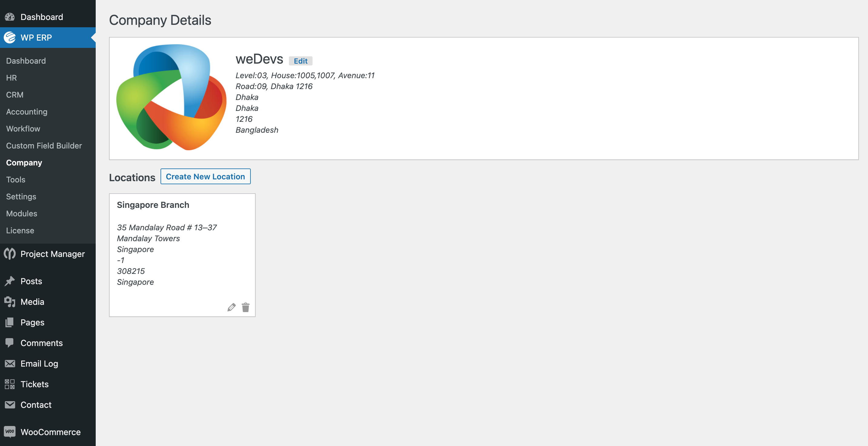Expand Custom Field Builder section
Viewport: 868px width, 446px height.
click(44, 146)
